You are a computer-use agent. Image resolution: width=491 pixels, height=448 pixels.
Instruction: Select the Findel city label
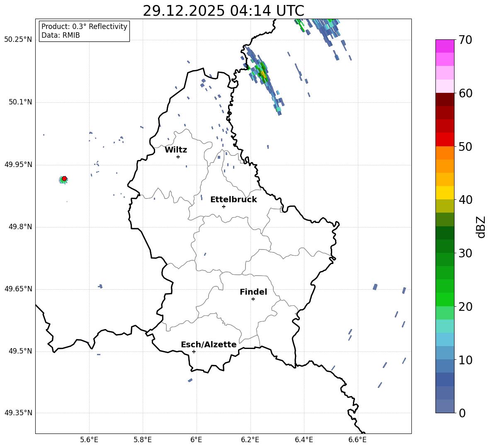(253, 292)
